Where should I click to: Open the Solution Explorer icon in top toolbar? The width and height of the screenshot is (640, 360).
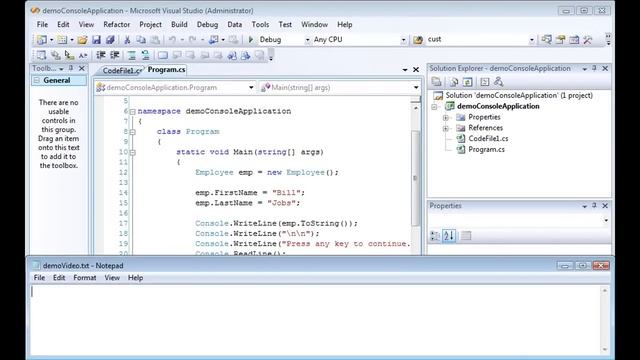[x=547, y=40]
